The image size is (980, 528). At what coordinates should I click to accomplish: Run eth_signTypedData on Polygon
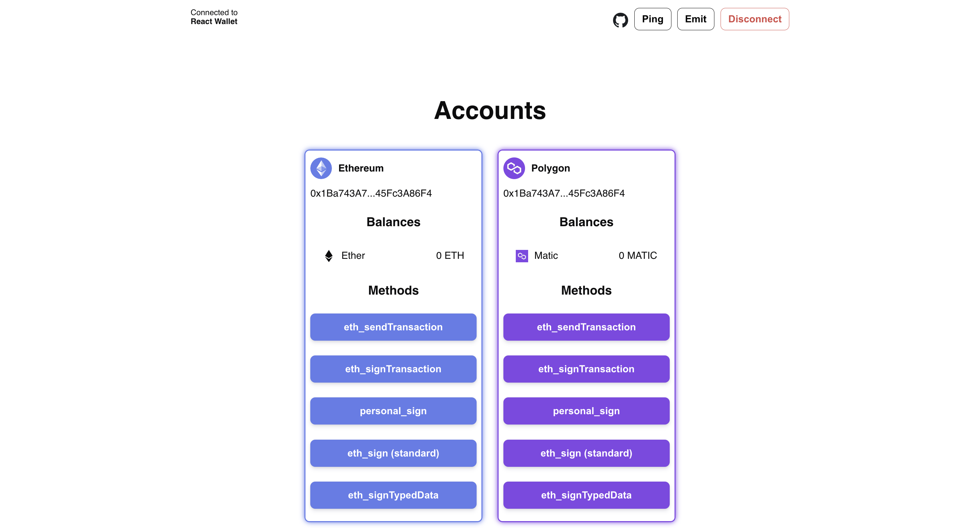(x=586, y=495)
